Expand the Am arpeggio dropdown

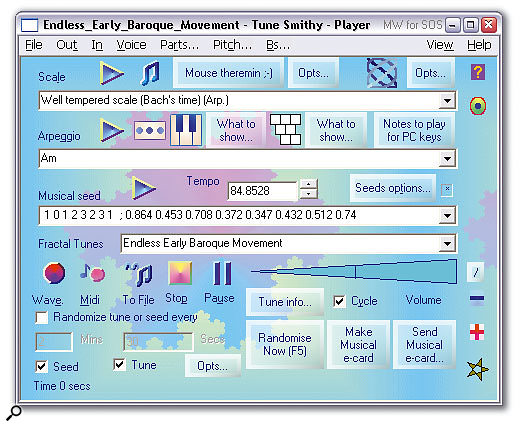coord(447,159)
